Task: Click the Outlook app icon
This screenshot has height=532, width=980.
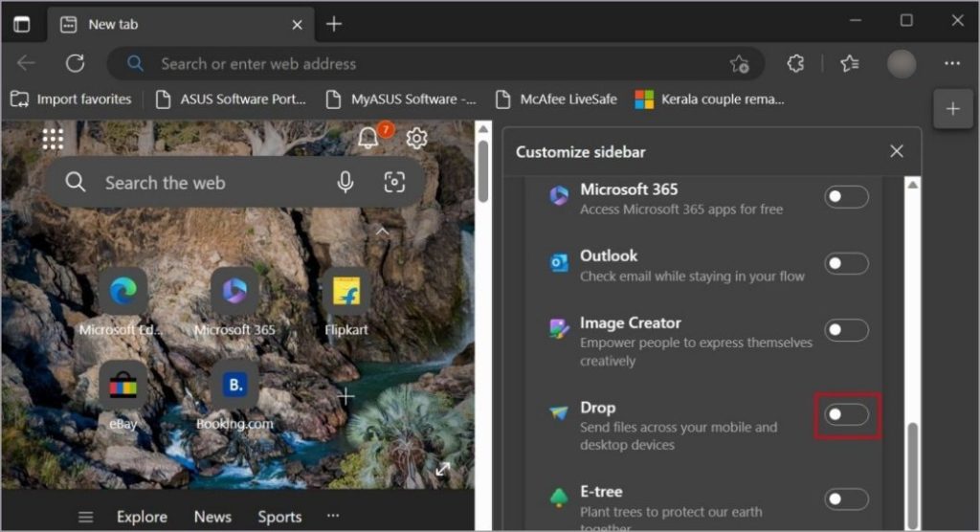Action: [x=559, y=262]
